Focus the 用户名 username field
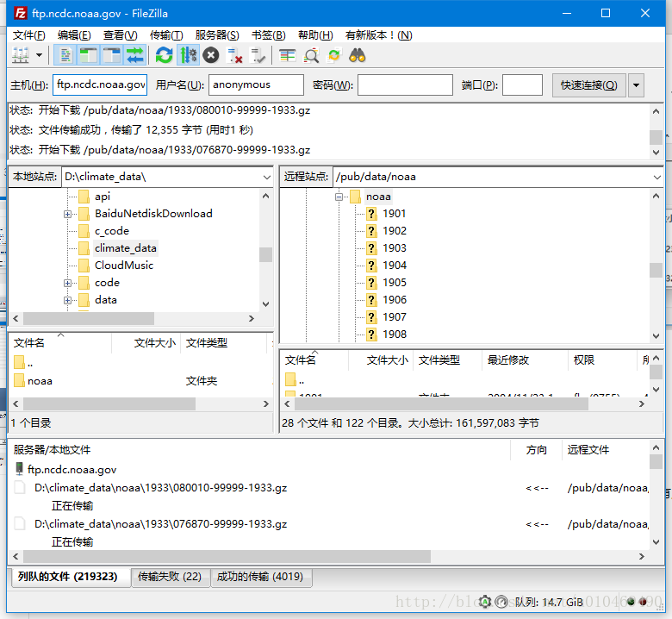 click(x=256, y=84)
